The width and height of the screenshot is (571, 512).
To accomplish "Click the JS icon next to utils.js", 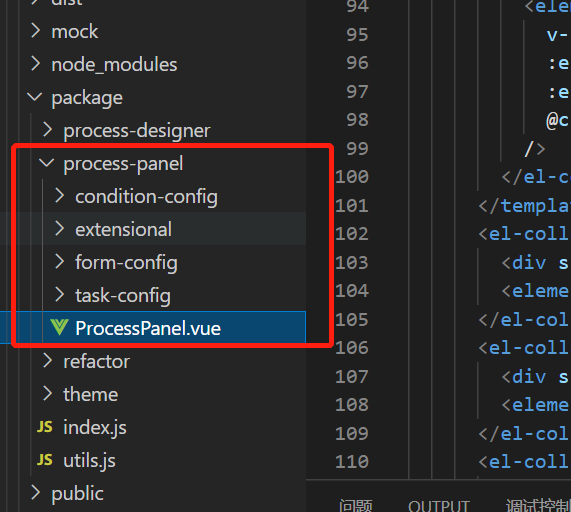I will click(44, 460).
